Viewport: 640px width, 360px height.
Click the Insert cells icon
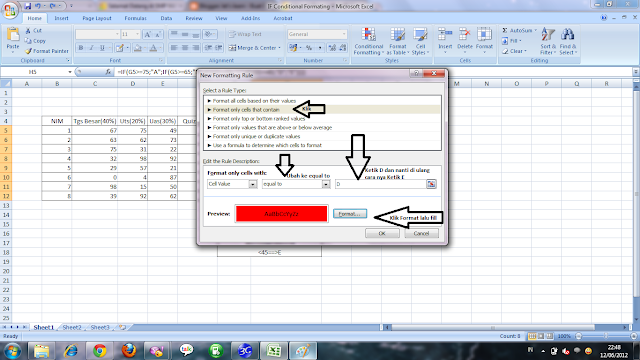pos(445,34)
